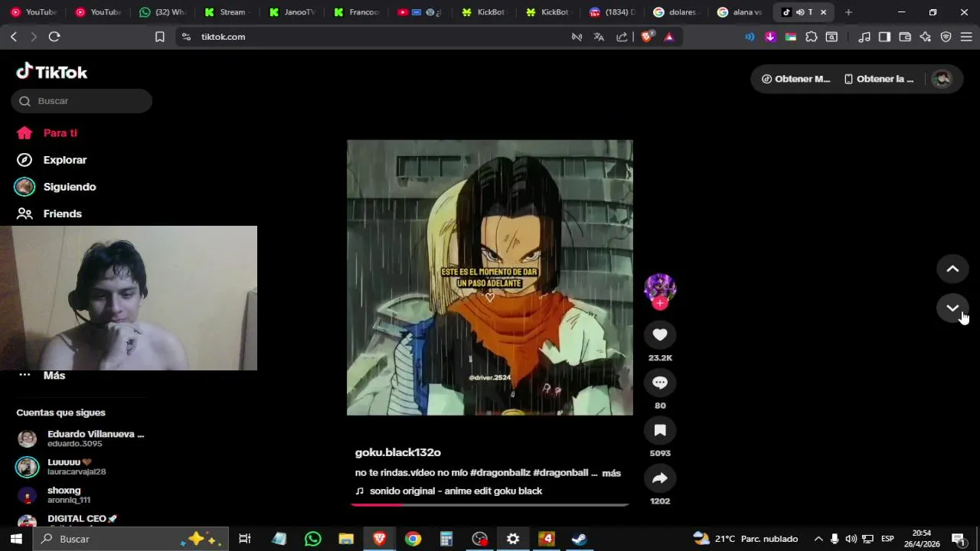View site information icon next to tiktok.com
The image size is (980, 551).
click(x=186, y=37)
